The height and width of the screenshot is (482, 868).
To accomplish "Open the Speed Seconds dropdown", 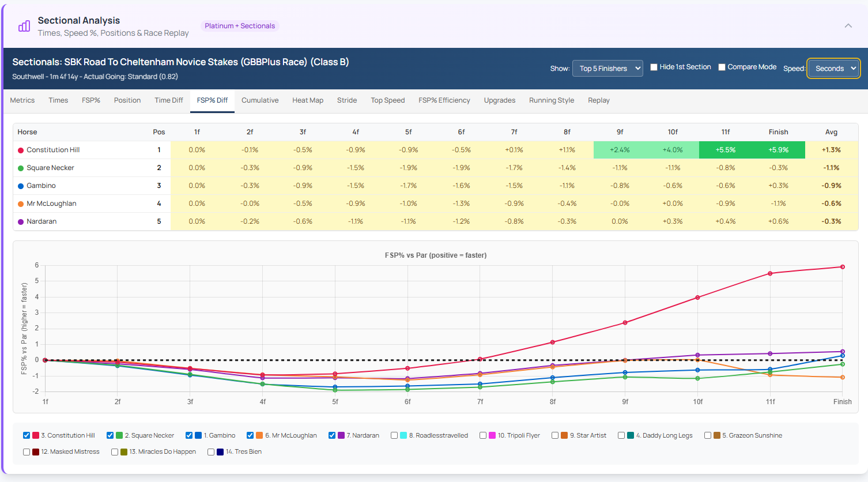I will click(x=833, y=68).
